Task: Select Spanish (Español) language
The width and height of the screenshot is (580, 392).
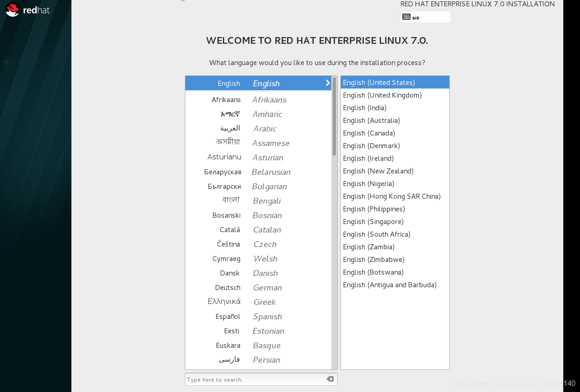Action: pos(258,317)
